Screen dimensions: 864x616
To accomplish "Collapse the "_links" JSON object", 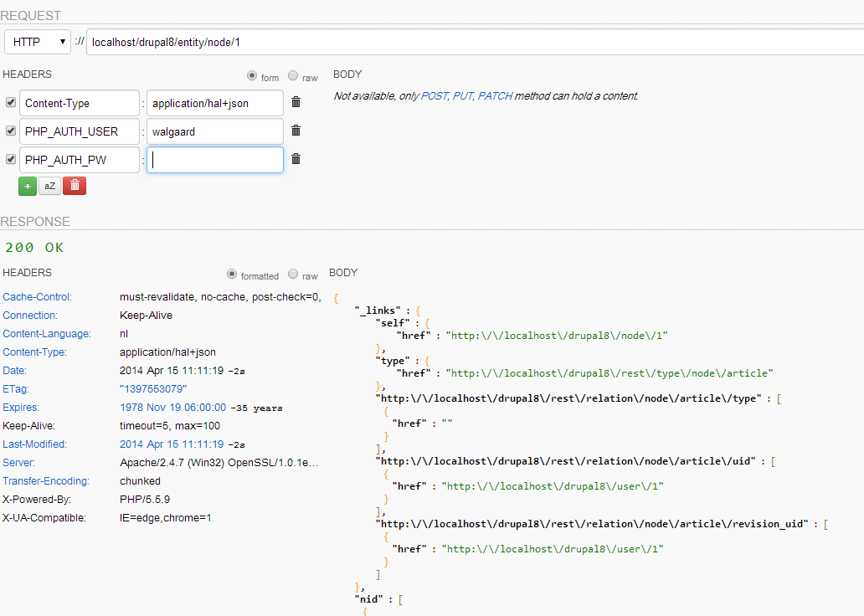I will [419, 311].
